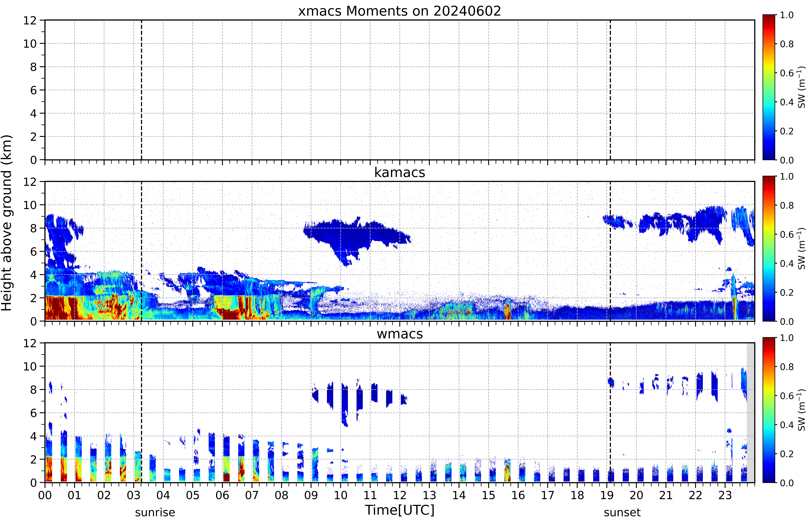Click the 'sunrise' label below the axis
Image resolution: width=812 pixels, height=524 pixels.
click(x=155, y=512)
